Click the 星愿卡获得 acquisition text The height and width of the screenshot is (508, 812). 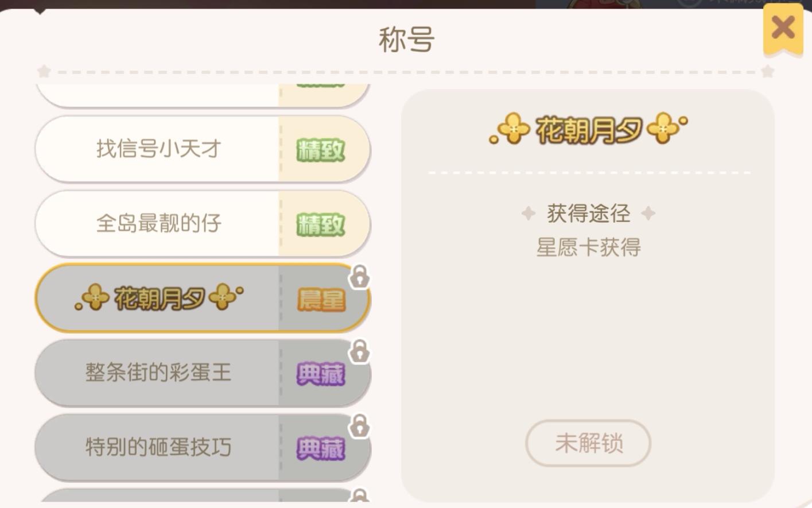(588, 248)
